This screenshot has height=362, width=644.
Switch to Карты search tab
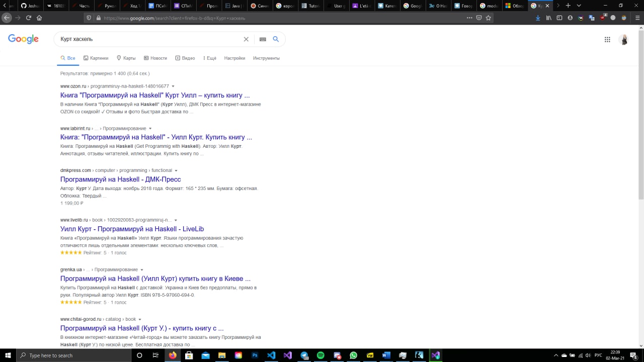[126, 58]
